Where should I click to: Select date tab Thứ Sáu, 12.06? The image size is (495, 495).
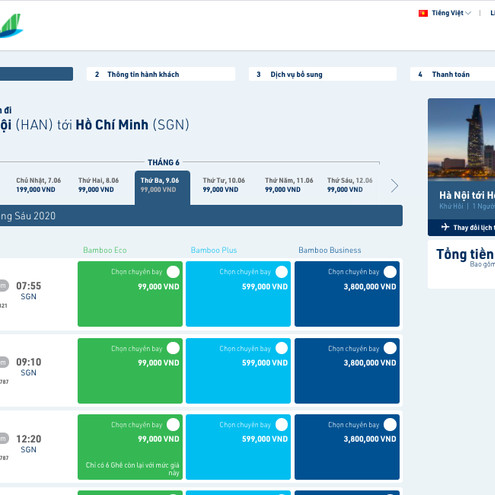click(350, 185)
